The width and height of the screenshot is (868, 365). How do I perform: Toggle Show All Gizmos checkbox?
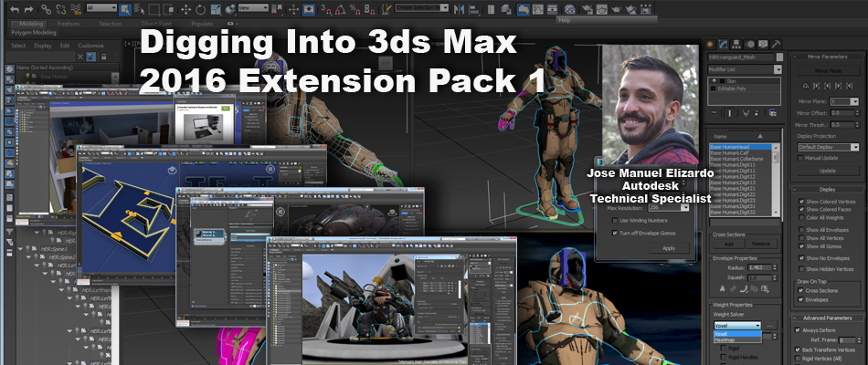(801, 246)
